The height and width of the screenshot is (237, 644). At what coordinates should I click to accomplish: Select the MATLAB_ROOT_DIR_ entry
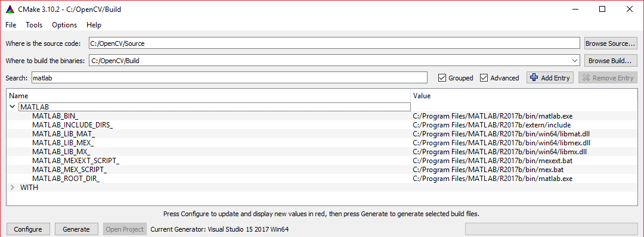(x=66, y=179)
